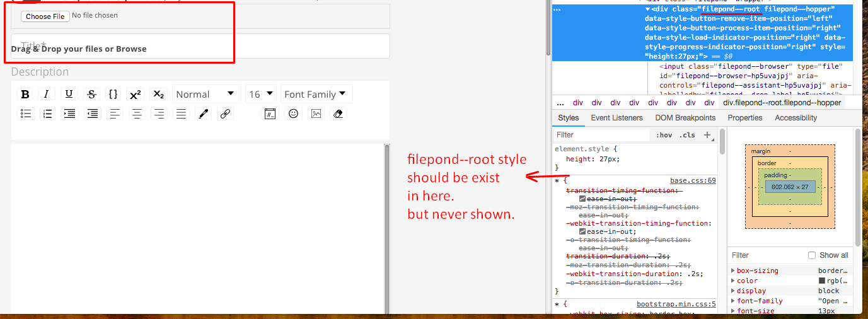
Task: Click the Title input field
Action: click(x=200, y=46)
